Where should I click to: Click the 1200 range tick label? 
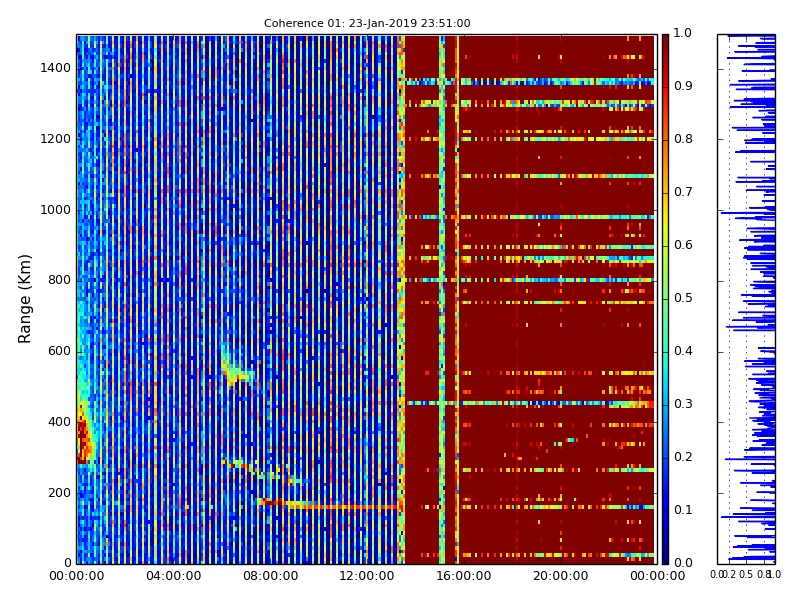[x=56, y=139]
